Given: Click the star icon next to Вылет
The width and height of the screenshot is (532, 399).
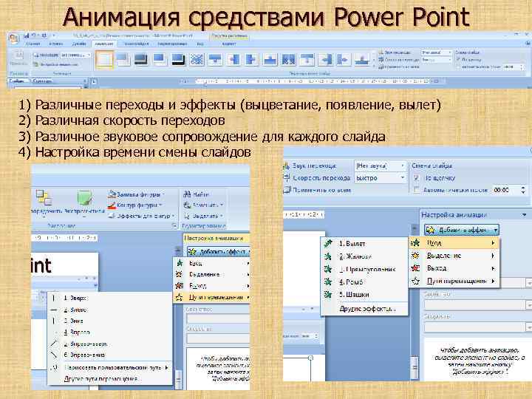Looking at the screenshot, I should 328,244.
